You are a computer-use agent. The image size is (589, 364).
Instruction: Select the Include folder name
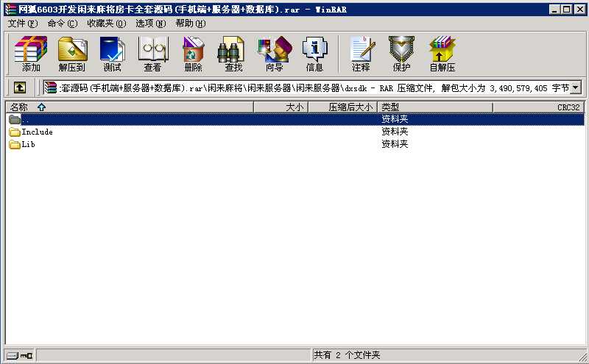[37, 132]
